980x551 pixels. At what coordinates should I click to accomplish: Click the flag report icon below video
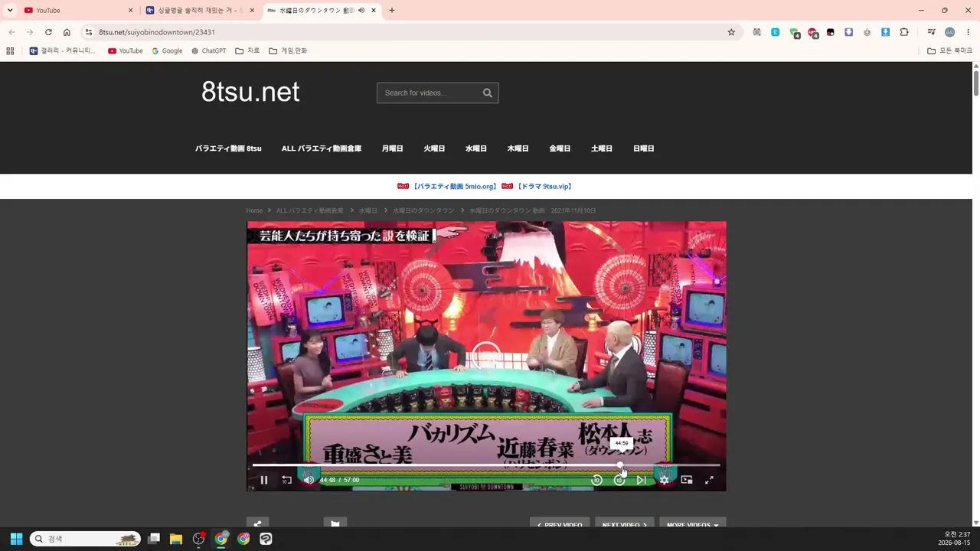coord(335,524)
